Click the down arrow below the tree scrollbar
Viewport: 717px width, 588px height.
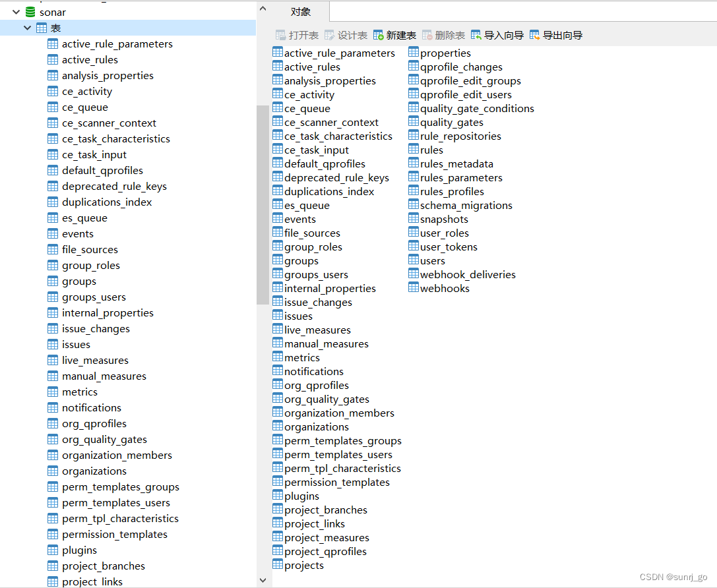[263, 580]
